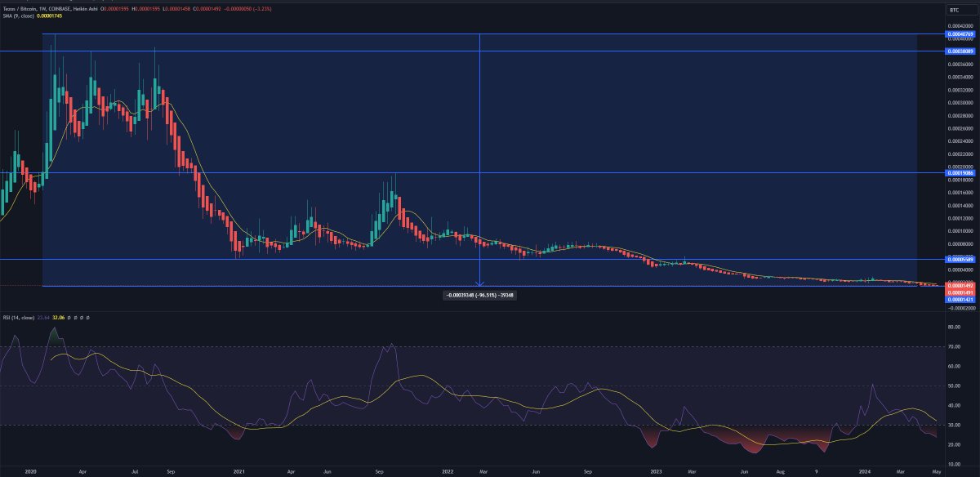Click the 80.00 level on RSI scale
This screenshot has width=980, height=477.
click(x=955, y=328)
